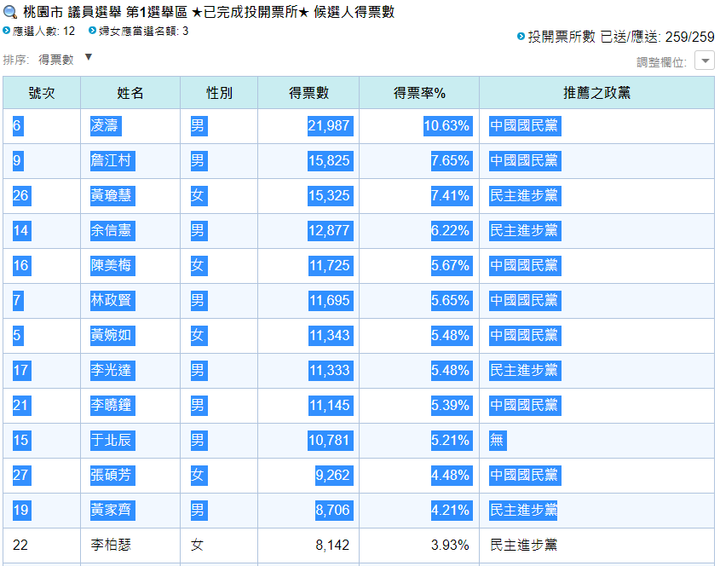
Task: Click vote count 12,877
Action: tap(331, 230)
